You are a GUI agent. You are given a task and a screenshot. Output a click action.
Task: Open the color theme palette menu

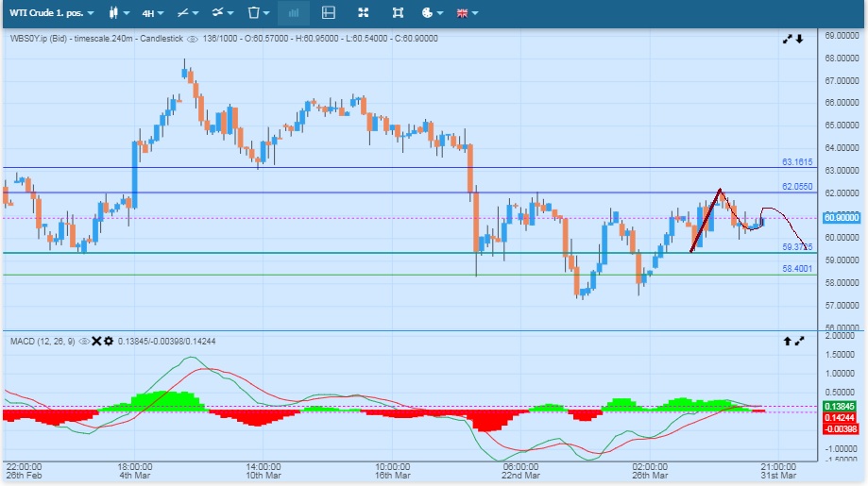pyautogui.click(x=431, y=13)
